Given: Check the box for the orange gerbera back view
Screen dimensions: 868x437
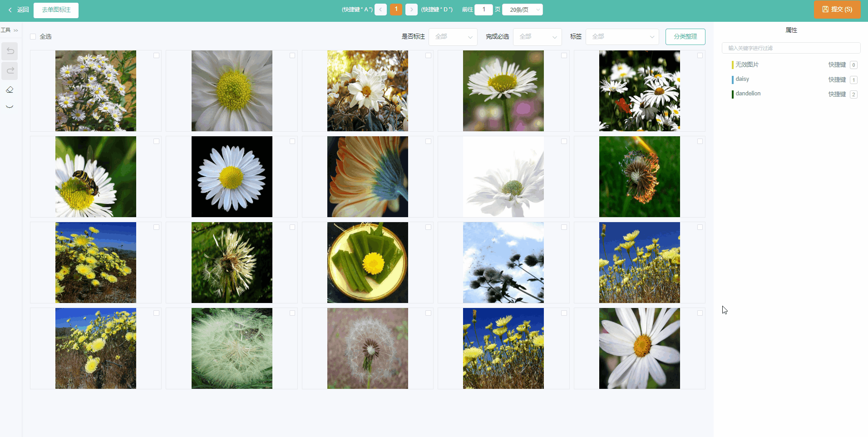Looking at the screenshot, I should pyautogui.click(x=428, y=141).
